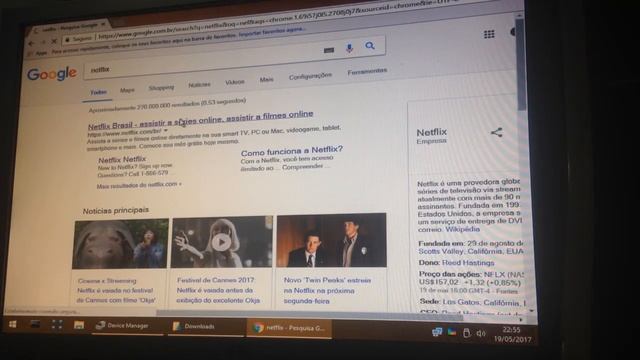The image size is (640, 360).
Task: Open the on-screen keyboard icon in search box
Action: (x=329, y=50)
